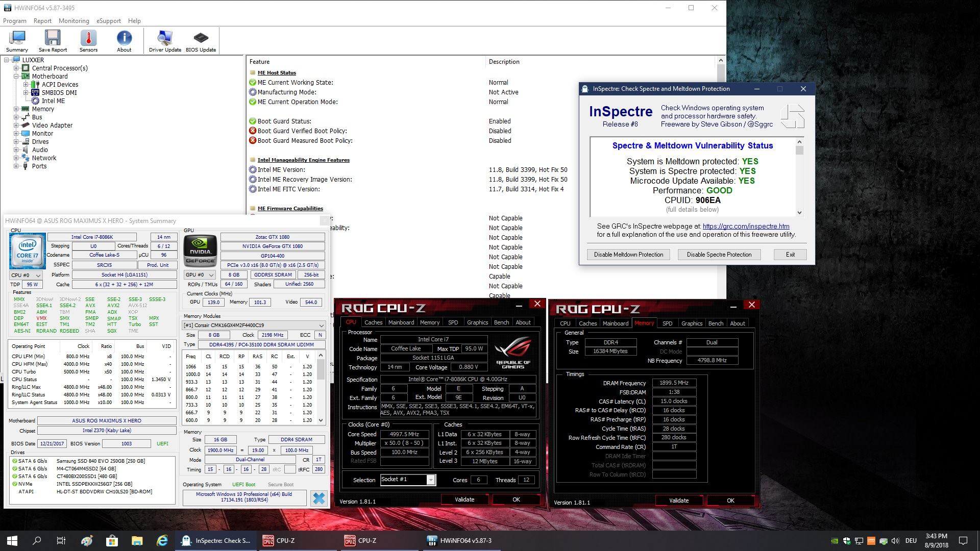Select the Drives tree item
980x551 pixels.
(x=40, y=142)
